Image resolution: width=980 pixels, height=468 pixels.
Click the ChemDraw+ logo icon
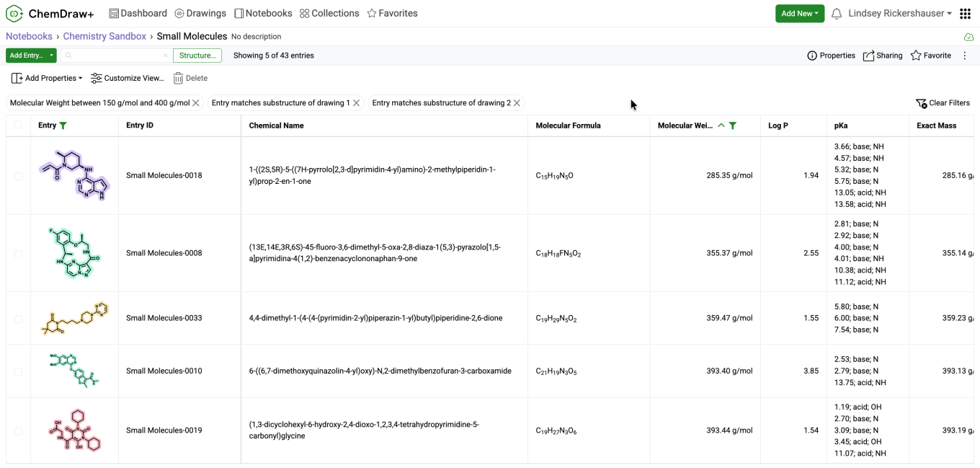[x=14, y=14]
